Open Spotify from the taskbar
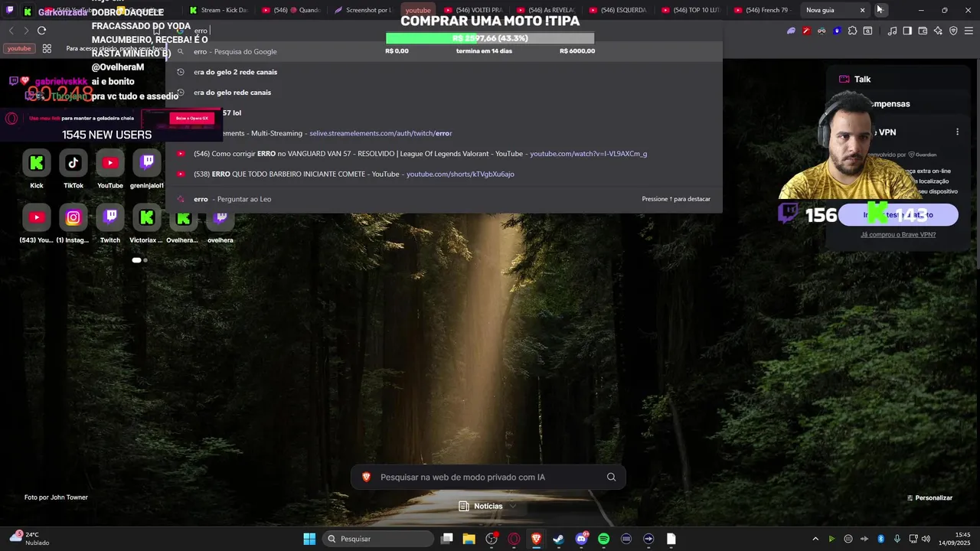Screen dimensions: 980x551 (603, 539)
